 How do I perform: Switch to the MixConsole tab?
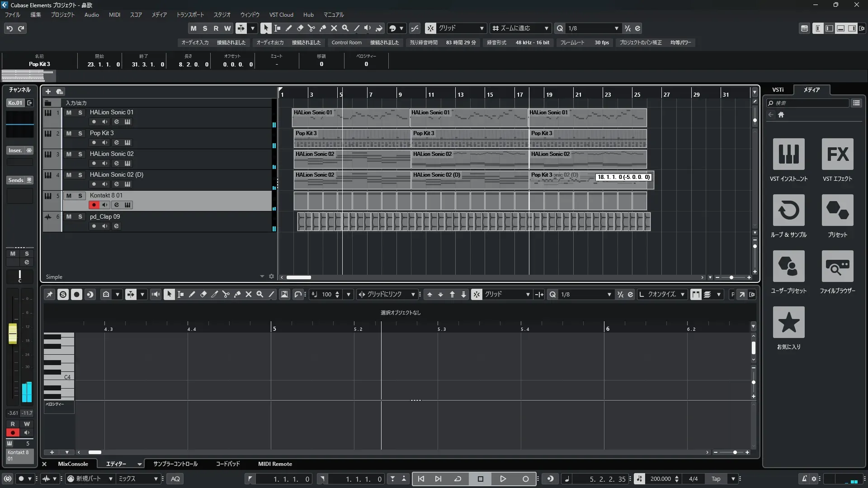click(x=73, y=464)
